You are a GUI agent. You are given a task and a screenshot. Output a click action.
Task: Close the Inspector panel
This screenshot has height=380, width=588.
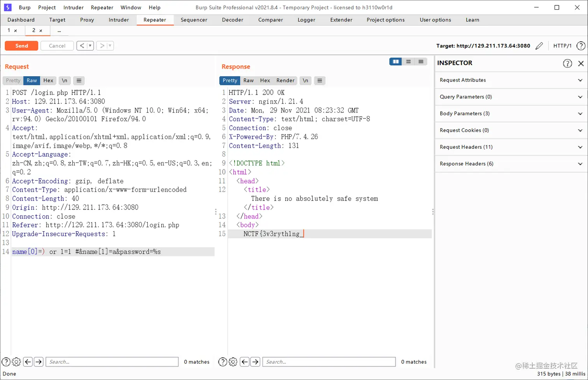pos(581,63)
